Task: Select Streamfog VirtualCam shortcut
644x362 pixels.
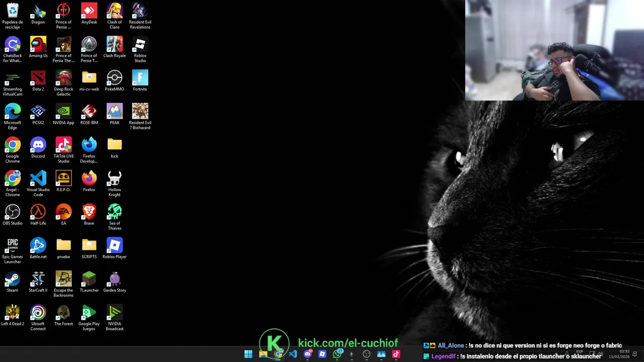Action: pyautogui.click(x=13, y=83)
